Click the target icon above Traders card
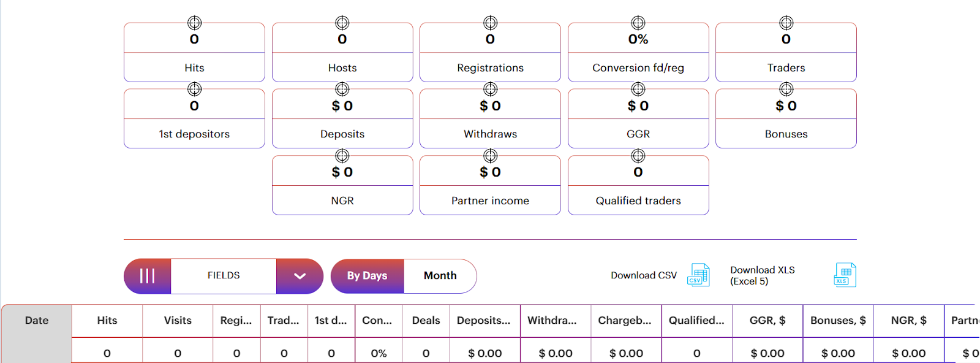Image resolution: width=980 pixels, height=363 pixels. point(786,23)
